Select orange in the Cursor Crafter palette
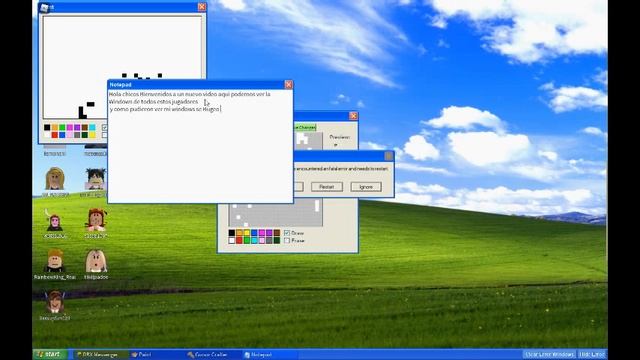Viewport: 640px width, 360px height. coord(239,233)
